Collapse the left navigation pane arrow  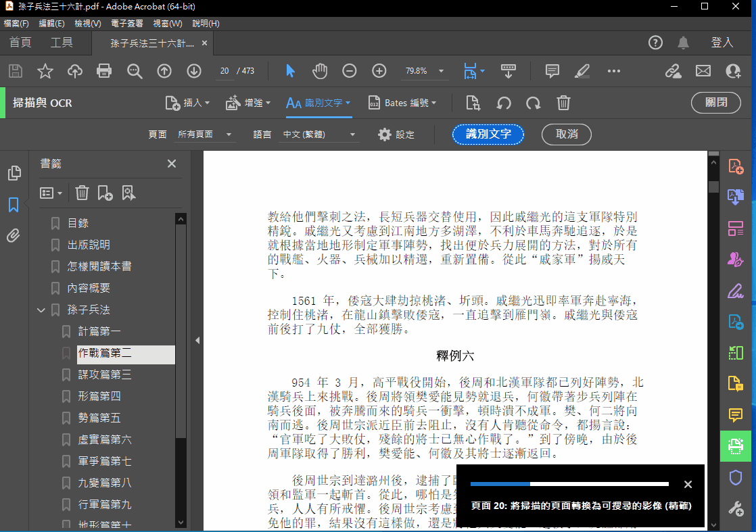coord(197,341)
